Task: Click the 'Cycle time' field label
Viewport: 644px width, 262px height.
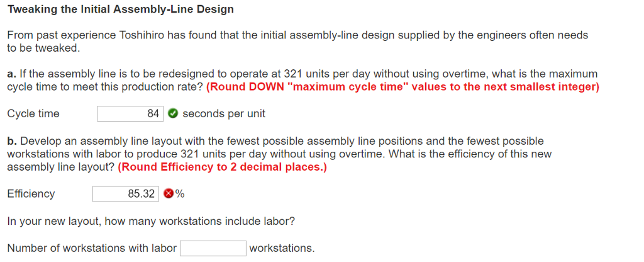Action: pyautogui.click(x=33, y=113)
